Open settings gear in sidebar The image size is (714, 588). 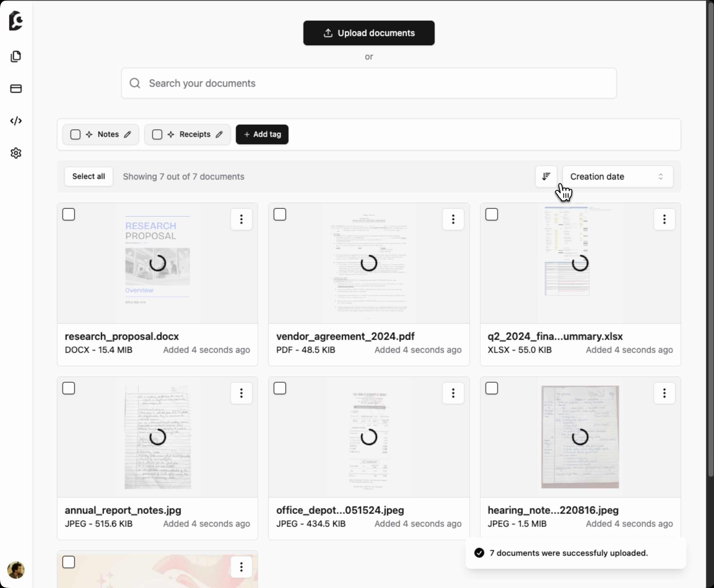coord(16,153)
